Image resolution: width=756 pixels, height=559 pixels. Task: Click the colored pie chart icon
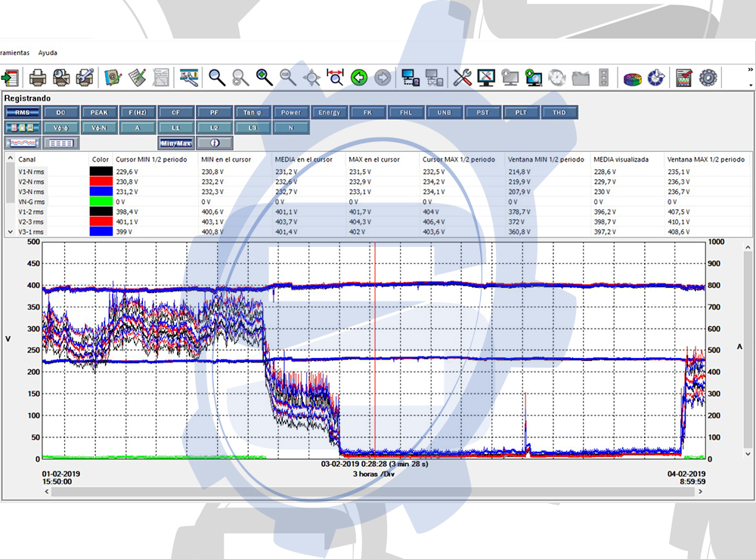[x=632, y=77]
